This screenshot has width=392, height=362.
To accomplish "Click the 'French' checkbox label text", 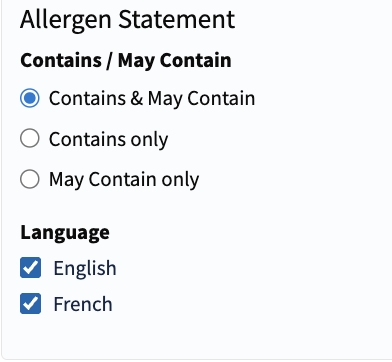I will [x=83, y=304].
